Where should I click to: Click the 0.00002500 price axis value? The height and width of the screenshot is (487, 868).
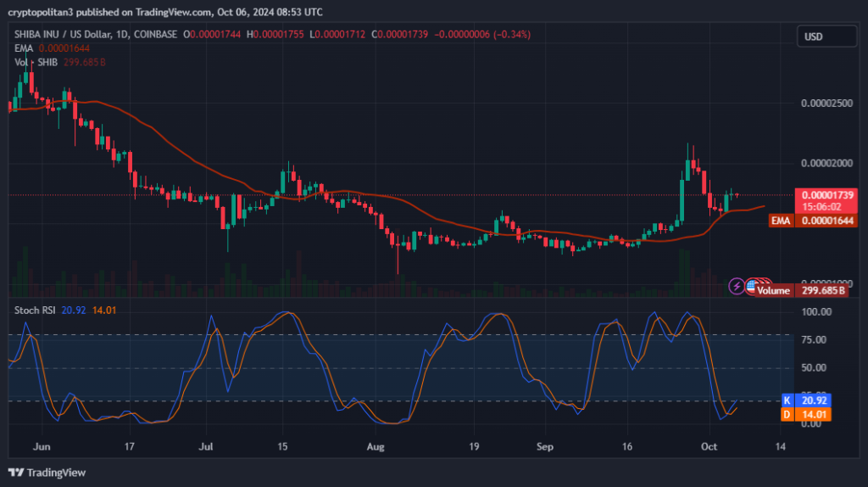pyautogui.click(x=827, y=104)
